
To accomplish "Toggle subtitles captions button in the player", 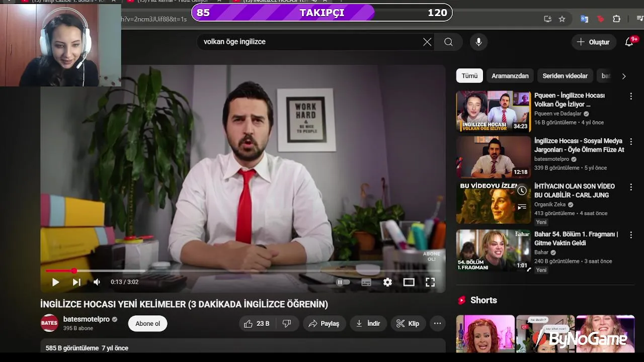I will point(366,282).
